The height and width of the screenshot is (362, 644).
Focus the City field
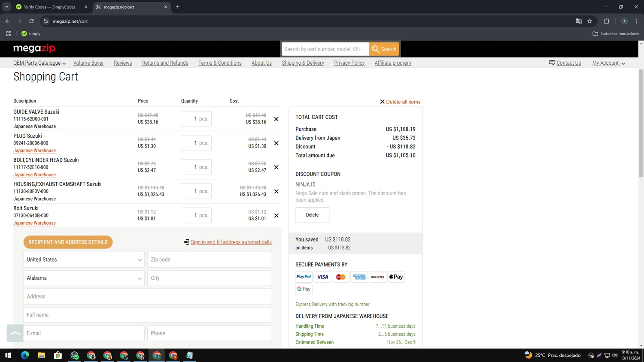pyautogui.click(x=210, y=278)
